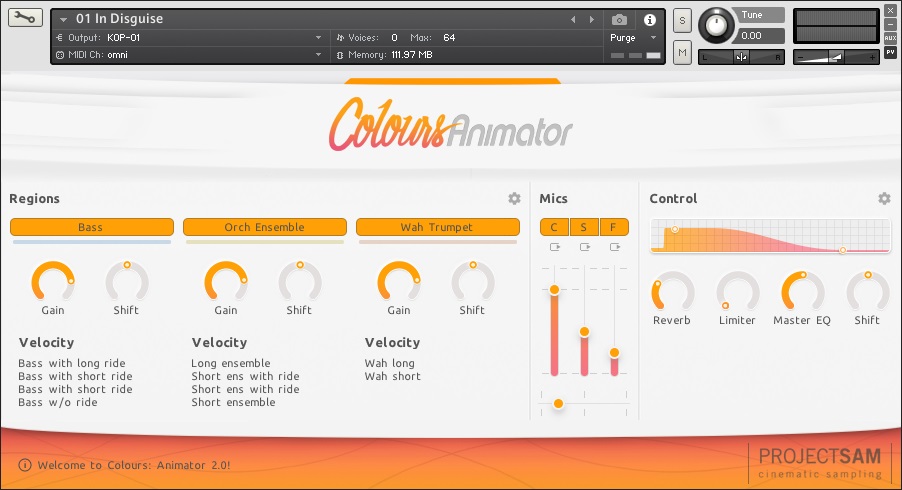Screen dimensions: 902x490
Task: Click the Orch Ensemble Gain knob
Action: (226, 282)
